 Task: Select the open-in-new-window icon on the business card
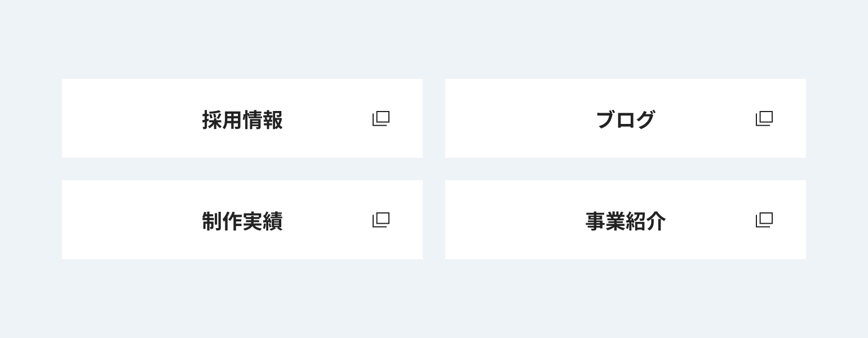click(764, 220)
